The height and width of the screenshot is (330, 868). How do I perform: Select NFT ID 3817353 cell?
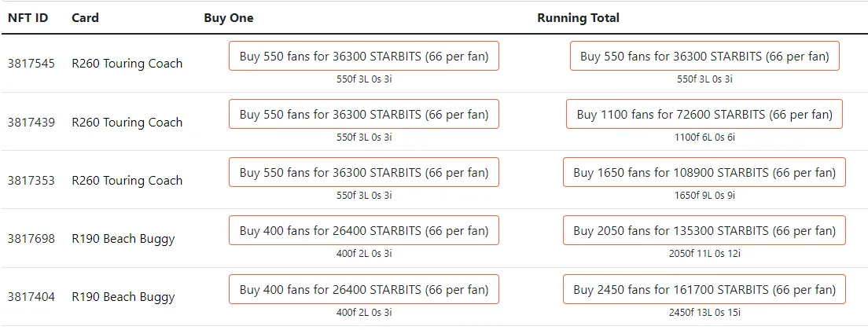tap(31, 180)
